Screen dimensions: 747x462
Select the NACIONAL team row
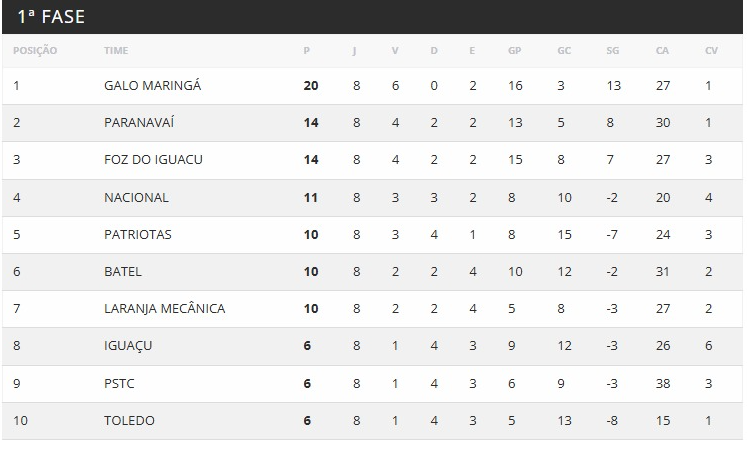pos(136,198)
